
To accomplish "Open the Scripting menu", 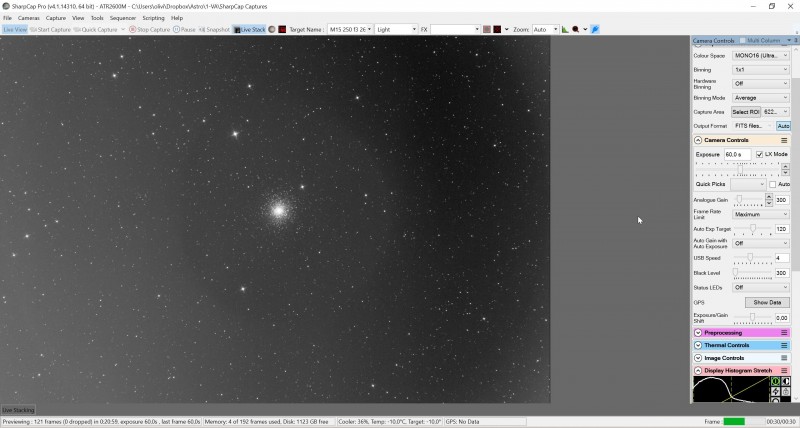I will [154, 18].
